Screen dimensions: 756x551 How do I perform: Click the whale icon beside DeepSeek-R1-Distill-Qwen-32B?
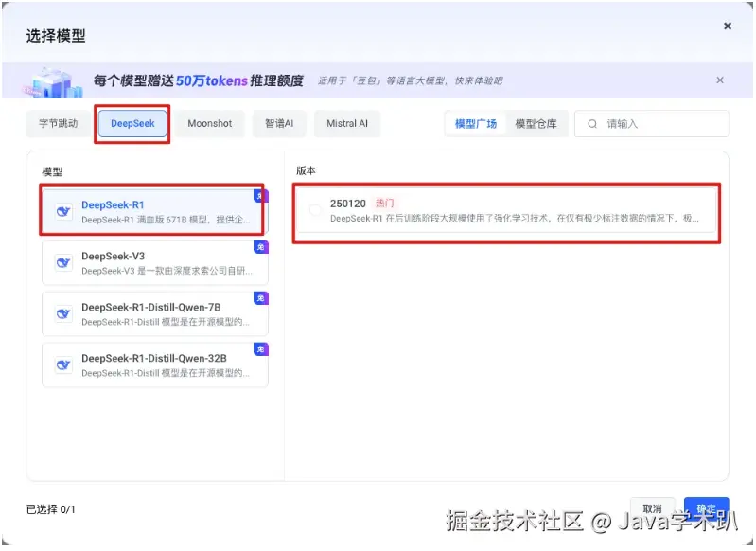(x=63, y=365)
